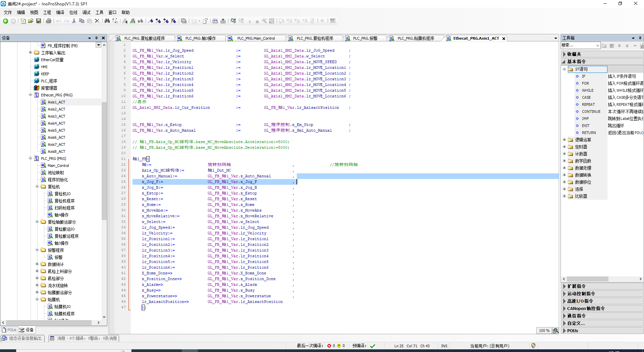Collapse the 复检机 folder
644x352 pixels.
point(37,186)
